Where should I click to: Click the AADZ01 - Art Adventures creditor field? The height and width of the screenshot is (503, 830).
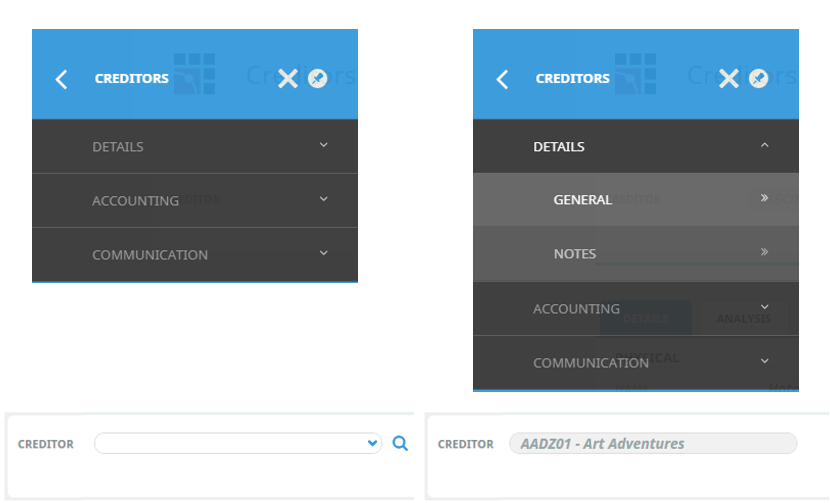pos(652,443)
